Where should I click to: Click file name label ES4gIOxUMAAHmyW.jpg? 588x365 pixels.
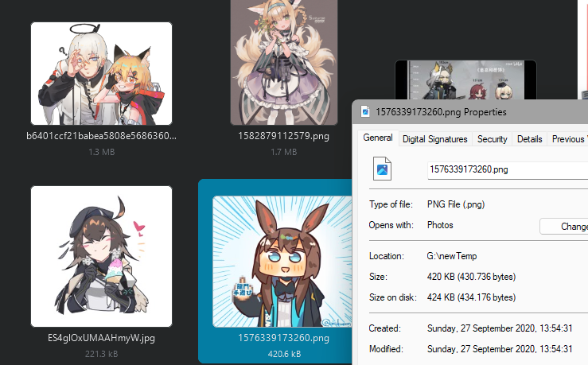101,338
